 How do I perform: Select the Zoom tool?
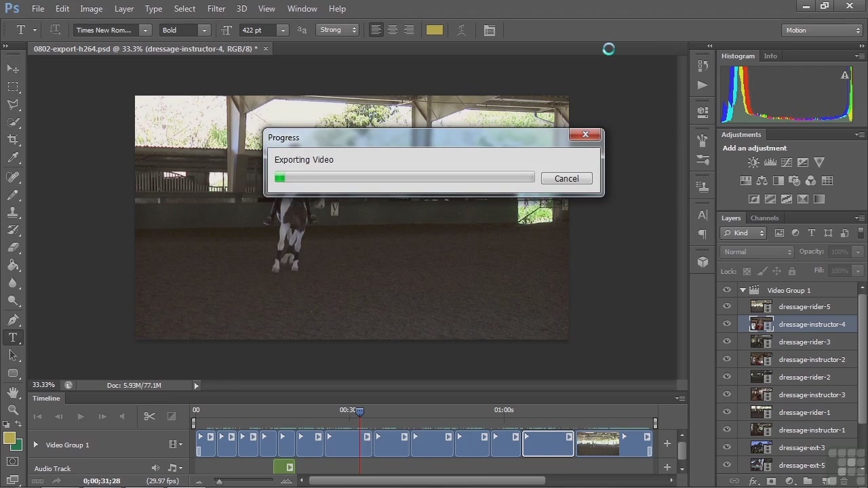[x=13, y=409]
